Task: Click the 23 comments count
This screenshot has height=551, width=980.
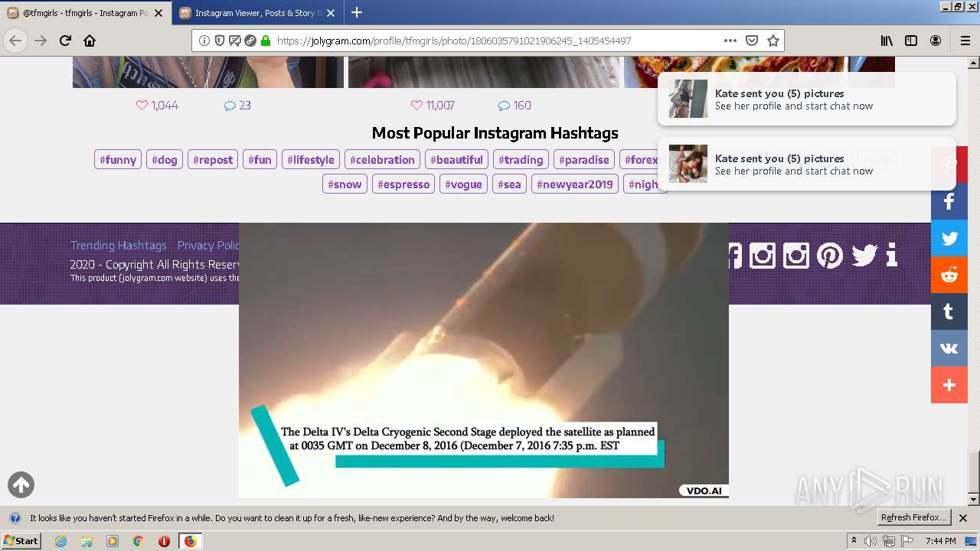Action: 237,106
